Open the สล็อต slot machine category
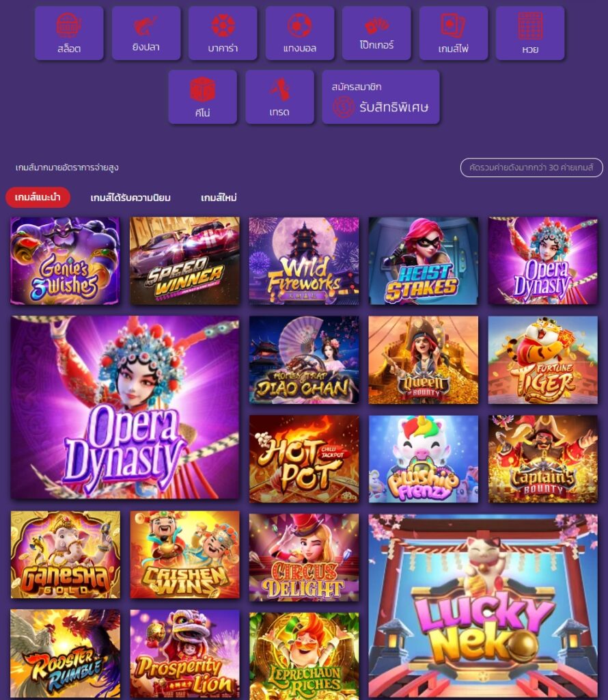The image size is (608, 700). pos(69,33)
